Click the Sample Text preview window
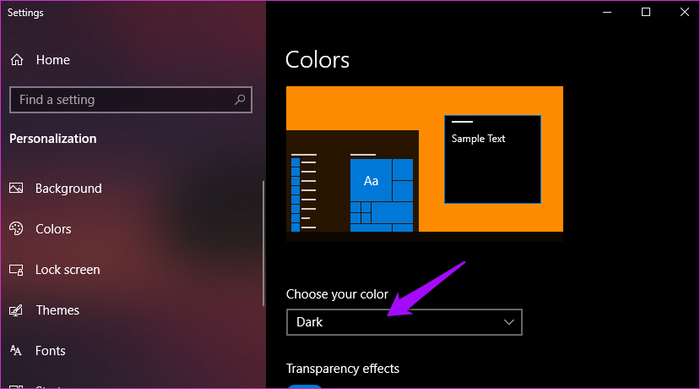The width and height of the screenshot is (700, 389). [492, 159]
